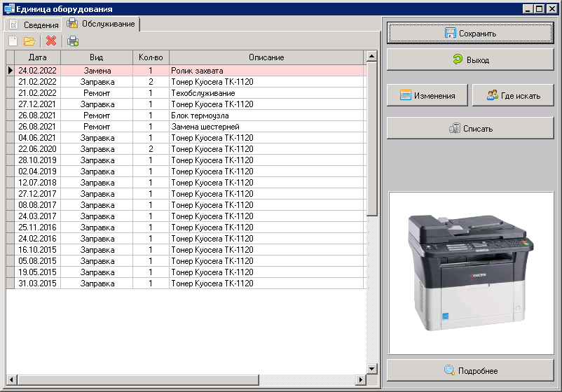Viewport: 562px width, 392px height.
Task: Select the row dated 24.02.2022
Action: coord(186,71)
